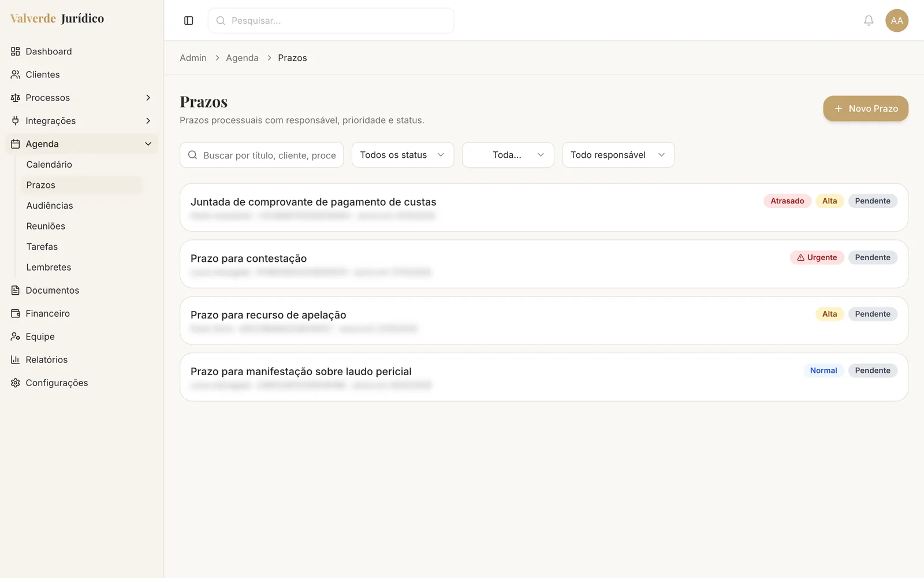Open the Juntada de comprovante de pagamento de custas deadline
This screenshot has width=924, height=578.
coord(543,208)
